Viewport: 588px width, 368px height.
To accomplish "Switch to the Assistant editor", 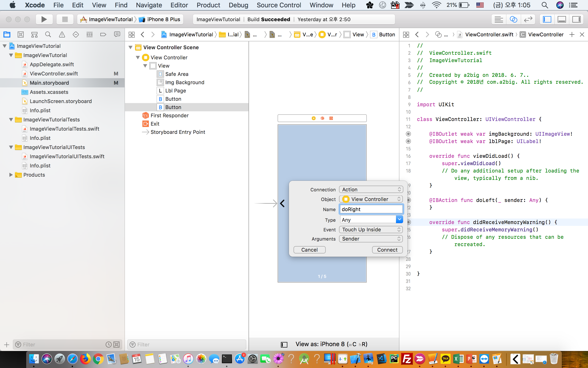I will [x=513, y=19].
